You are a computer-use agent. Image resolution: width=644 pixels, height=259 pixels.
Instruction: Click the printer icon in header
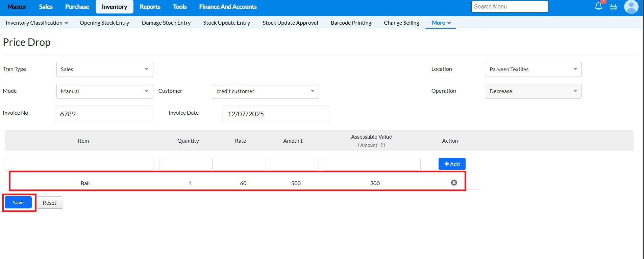(x=613, y=7)
